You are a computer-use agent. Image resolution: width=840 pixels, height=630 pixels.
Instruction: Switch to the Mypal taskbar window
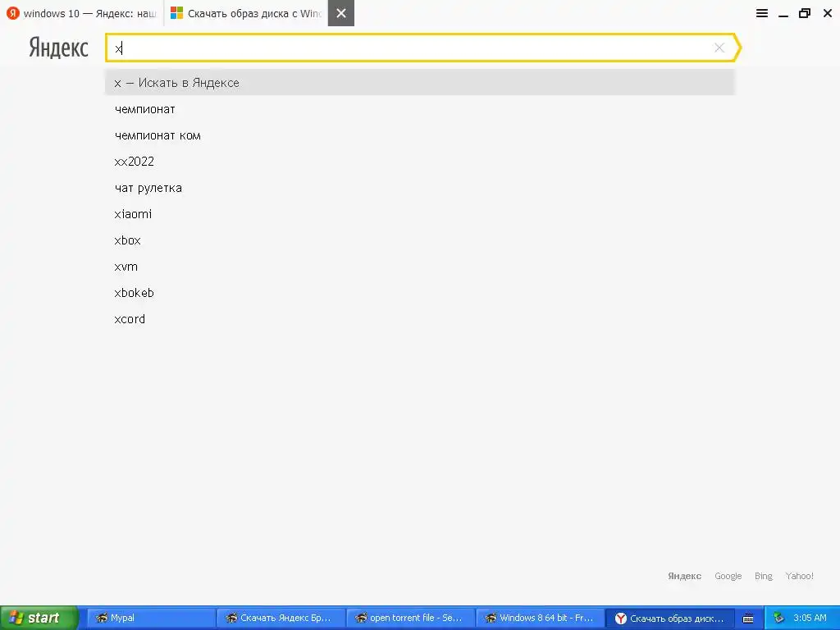click(151, 618)
